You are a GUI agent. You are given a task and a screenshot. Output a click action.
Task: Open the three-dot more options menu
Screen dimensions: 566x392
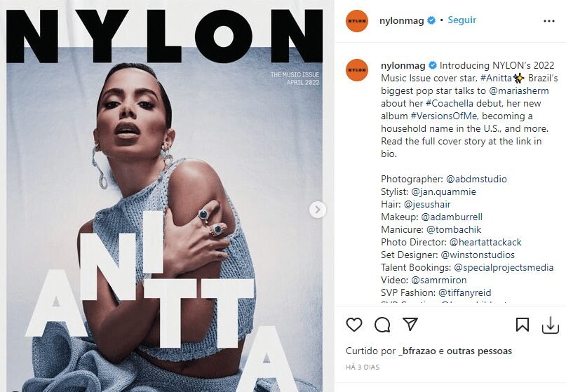[548, 21]
